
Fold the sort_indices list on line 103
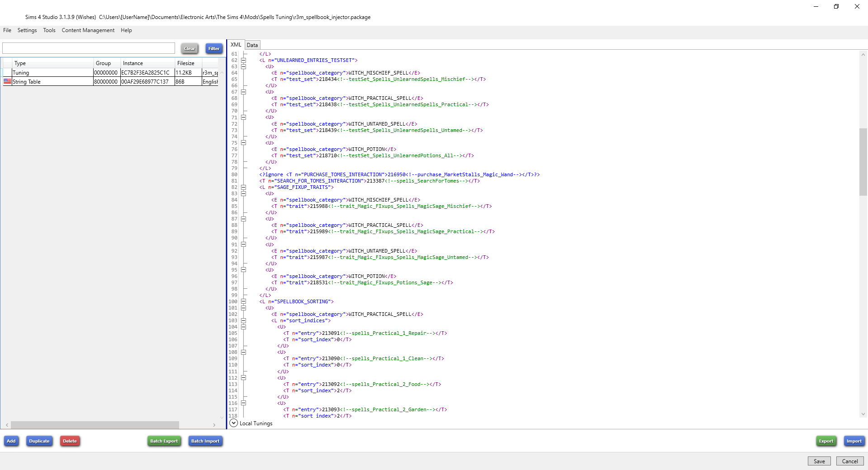pos(243,320)
